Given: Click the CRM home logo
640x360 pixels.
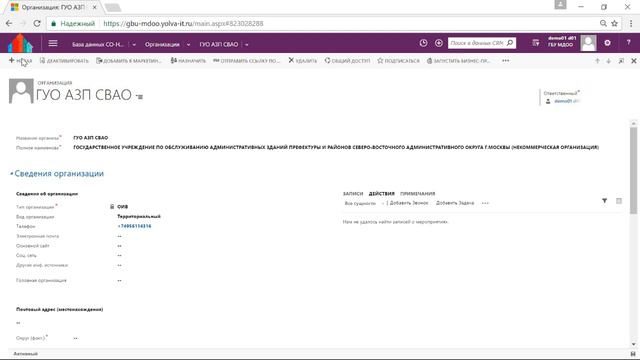Looking at the screenshot, I should 20,43.
